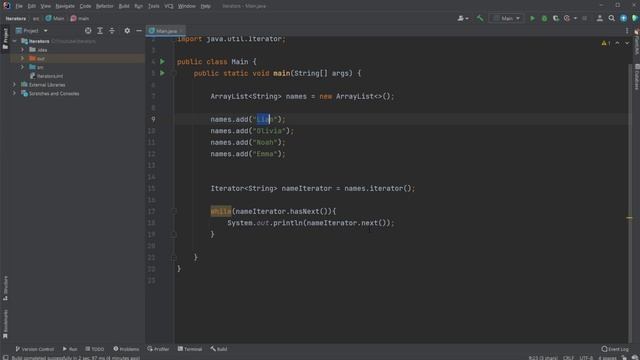Go to previous highlighted problem arrow
The height and width of the screenshot is (360, 640).
(x=617, y=43)
